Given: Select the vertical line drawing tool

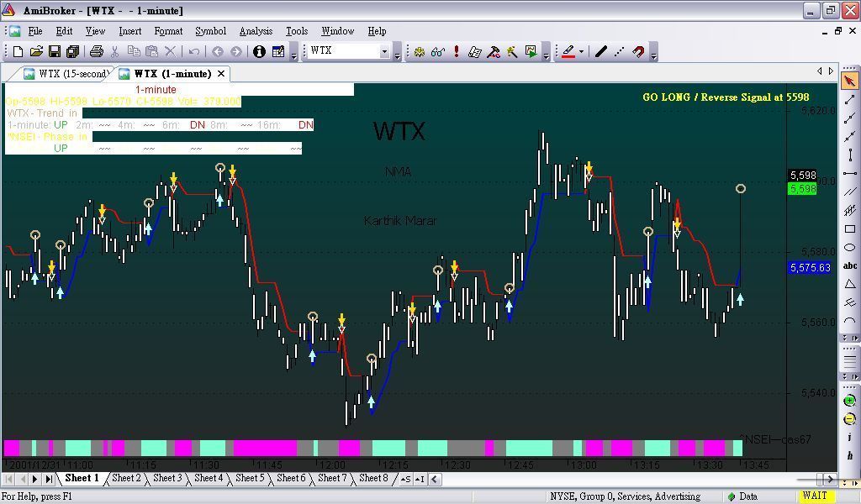Looking at the screenshot, I should point(849,155).
